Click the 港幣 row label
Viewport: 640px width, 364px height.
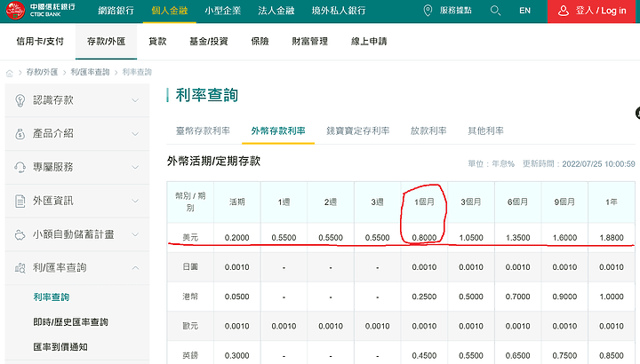coord(190,297)
